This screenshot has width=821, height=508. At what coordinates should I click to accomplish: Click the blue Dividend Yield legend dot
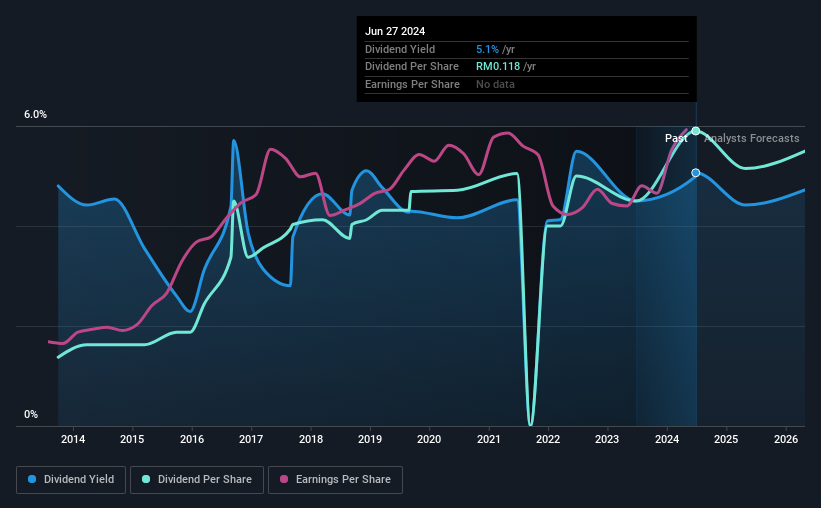(x=32, y=479)
